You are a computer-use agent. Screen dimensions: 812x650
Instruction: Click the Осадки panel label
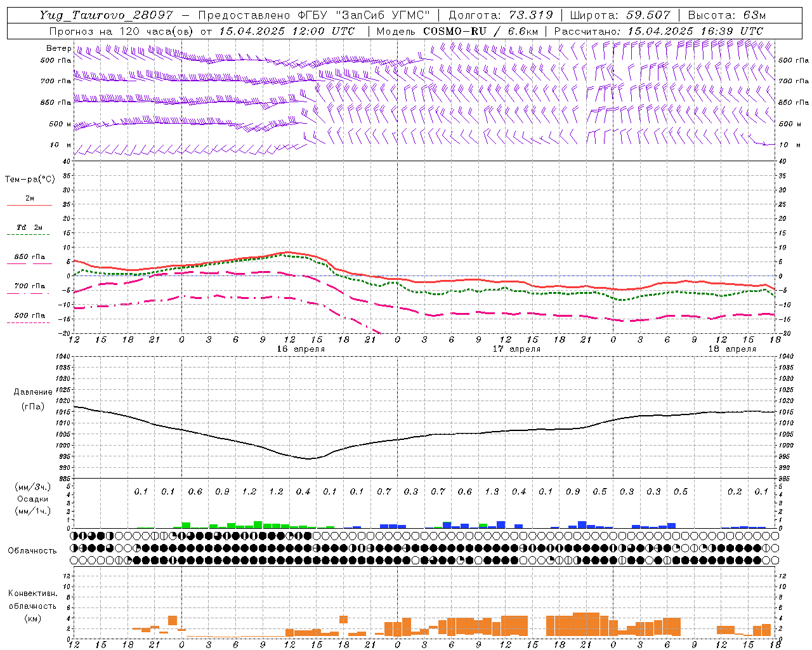click(x=33, y=499)
